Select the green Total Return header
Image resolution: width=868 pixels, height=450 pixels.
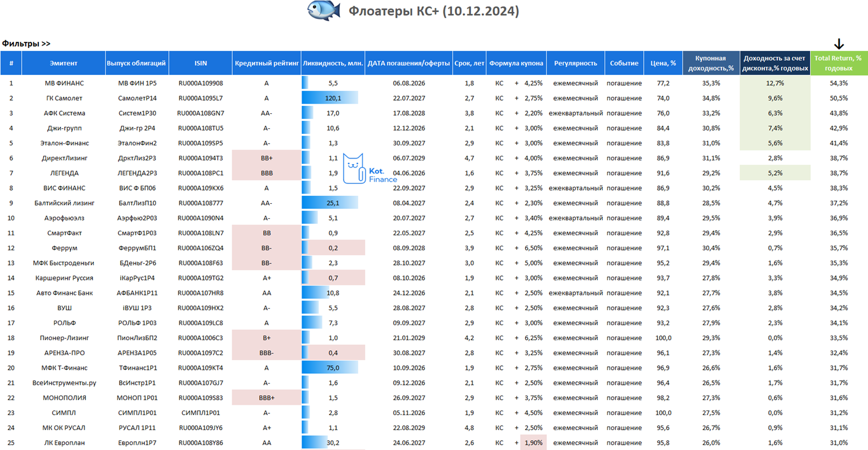click(839, 63)
